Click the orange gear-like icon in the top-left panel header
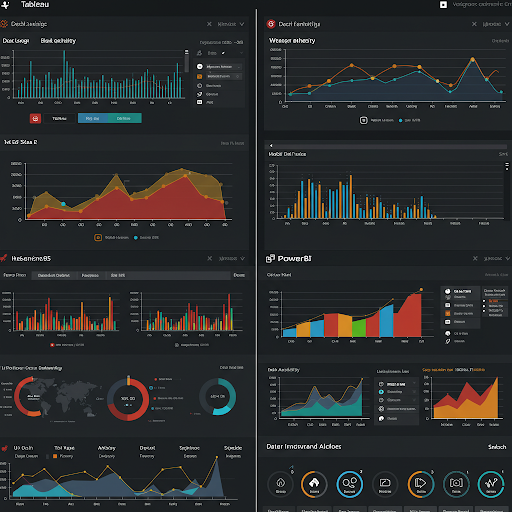 [x=4, y=24]
